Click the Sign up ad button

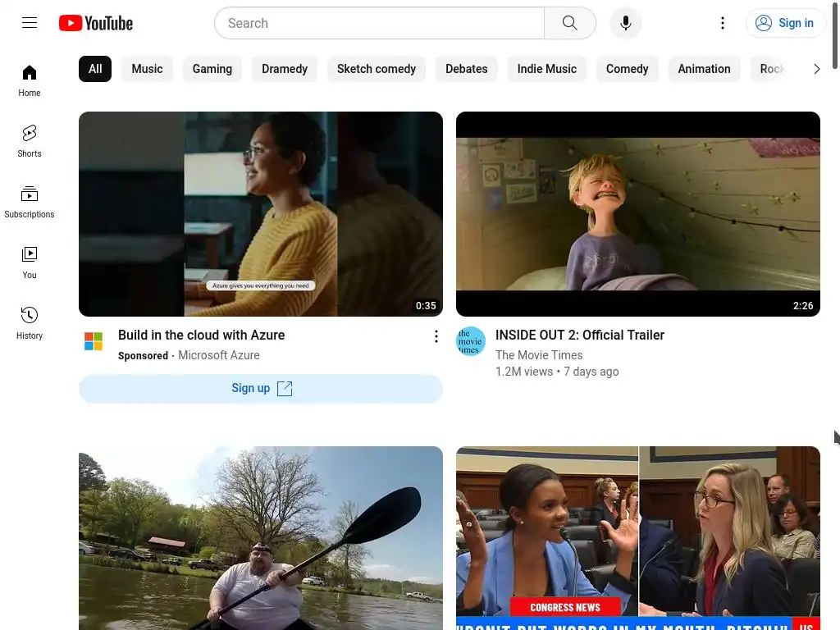[261, 388]
